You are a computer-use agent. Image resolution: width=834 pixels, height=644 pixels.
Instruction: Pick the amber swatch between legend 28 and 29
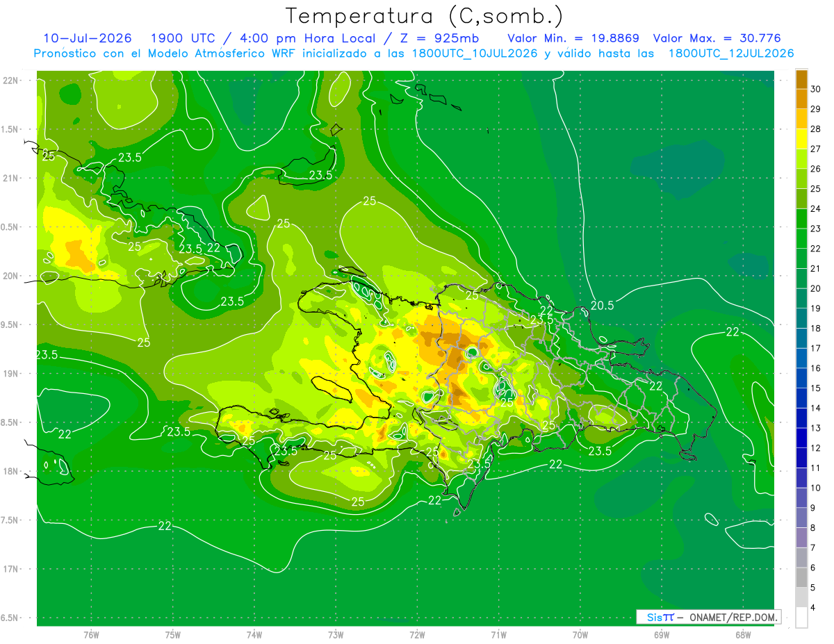tap(801, 118)
